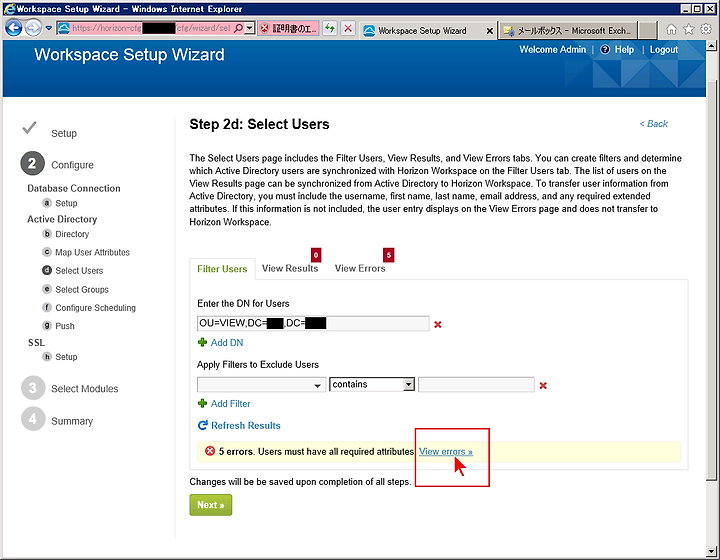Open browser Tools gear icon

[706, 29]
